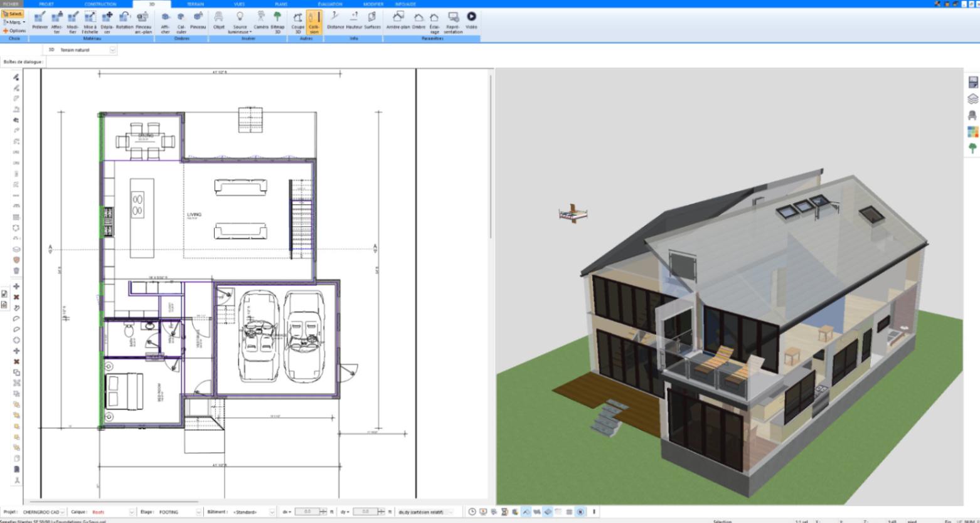Image resolution: width=980 pixels, height=523 pixels.
Task: Open the FICHIER menu
Action: (x=11, y=4)
